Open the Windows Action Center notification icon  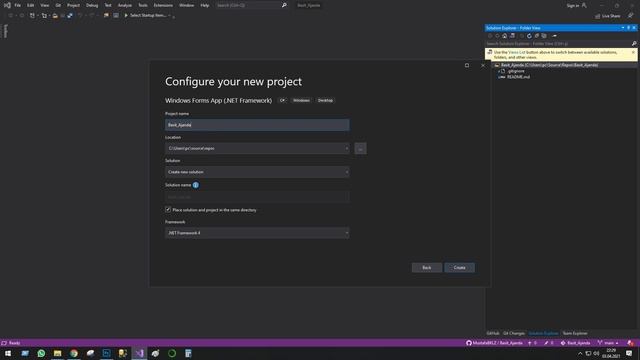[x=629, y=353]
